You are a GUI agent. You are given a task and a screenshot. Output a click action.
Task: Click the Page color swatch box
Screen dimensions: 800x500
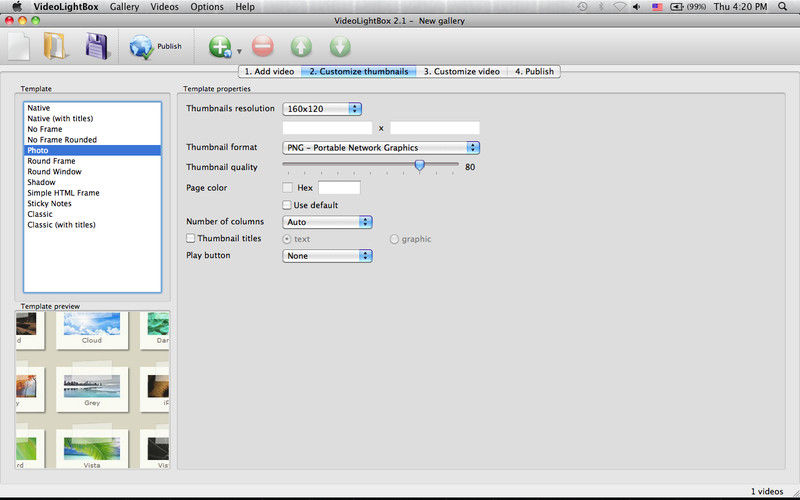(x=287, y=188)
